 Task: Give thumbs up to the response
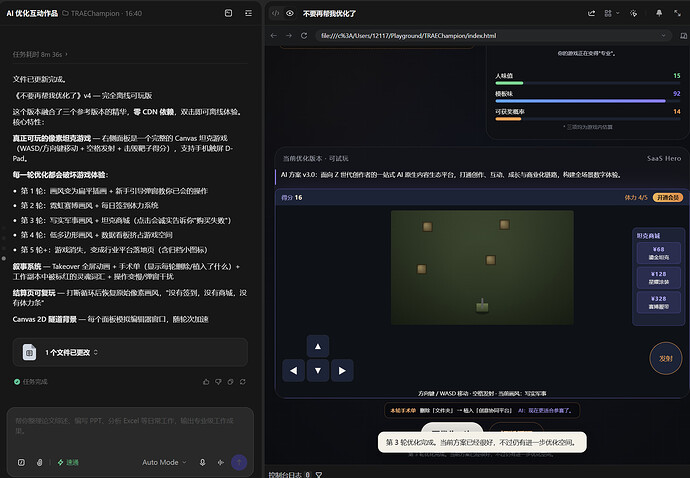pos(206,382)
